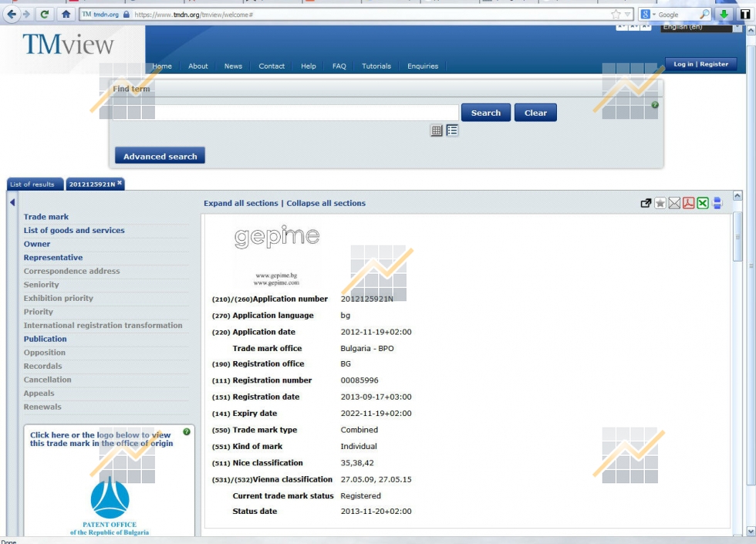
Task: Open Enquiries menu item
Action: coord(423,66)
